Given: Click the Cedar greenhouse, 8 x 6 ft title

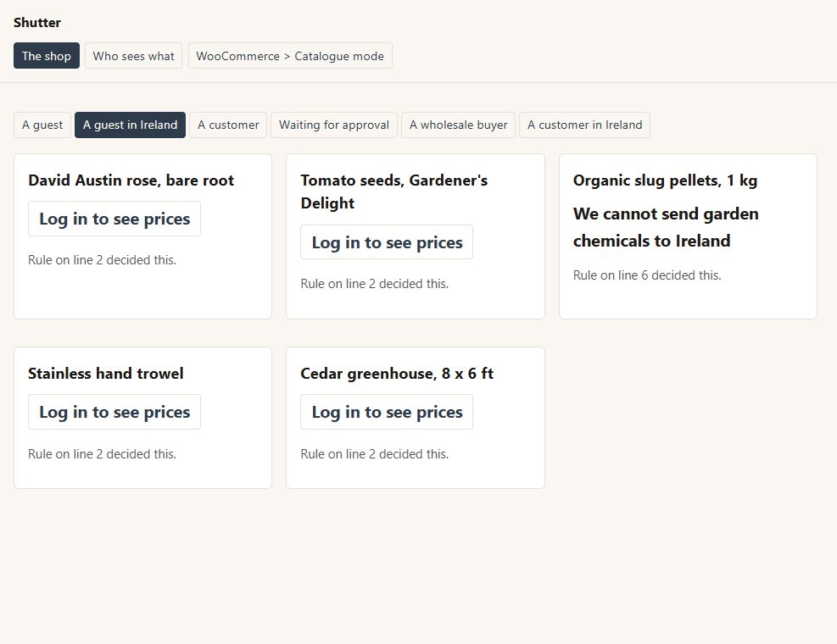Looking at the screenshot, I should [397, 374].
